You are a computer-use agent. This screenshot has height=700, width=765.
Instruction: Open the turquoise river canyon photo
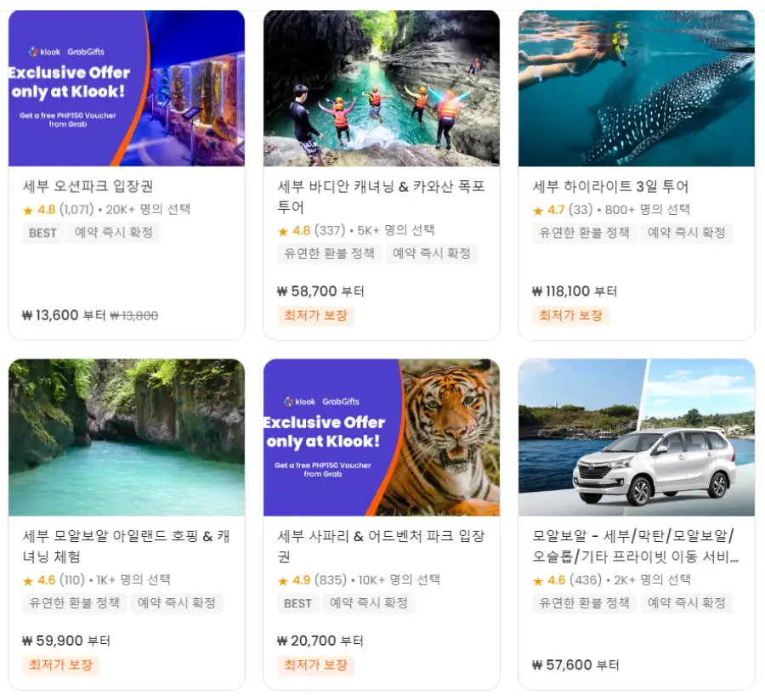point(127,437)
